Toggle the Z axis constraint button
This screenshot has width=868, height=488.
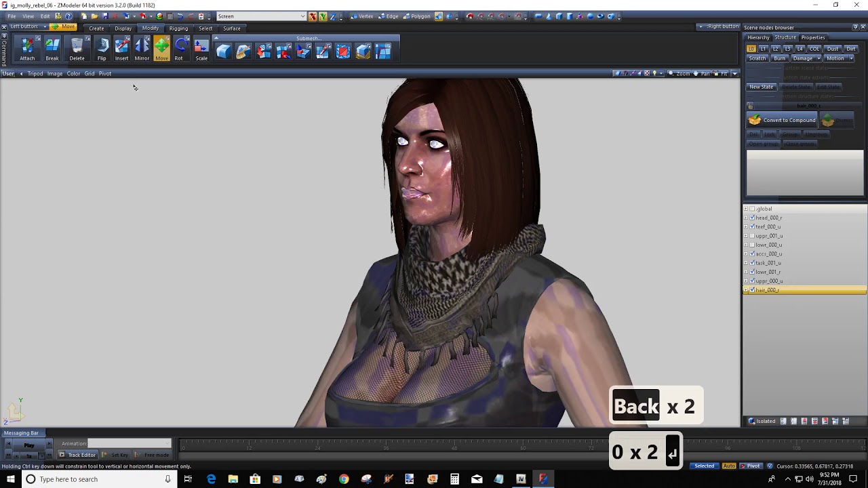[x=332, y=16]
